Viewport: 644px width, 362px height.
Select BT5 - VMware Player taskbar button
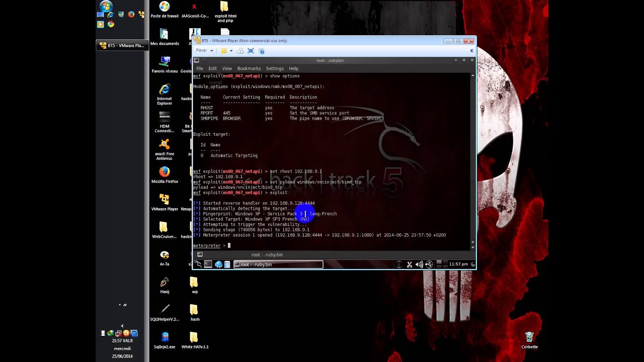122,45
